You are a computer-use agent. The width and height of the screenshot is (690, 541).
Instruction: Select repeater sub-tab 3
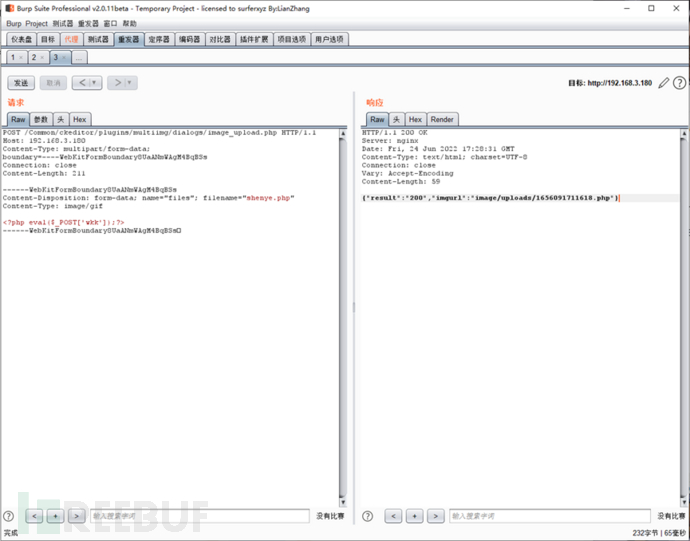pyautogui.click(x=55, y=57)
